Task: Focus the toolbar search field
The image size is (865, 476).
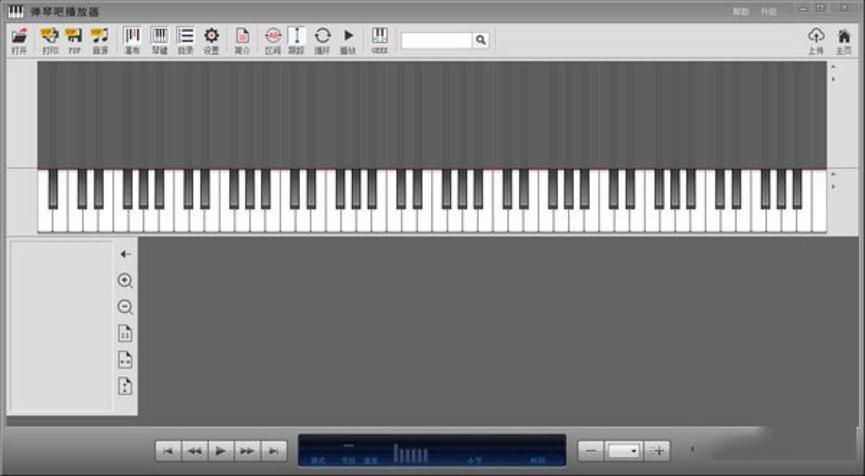Action: pos(436,40)
